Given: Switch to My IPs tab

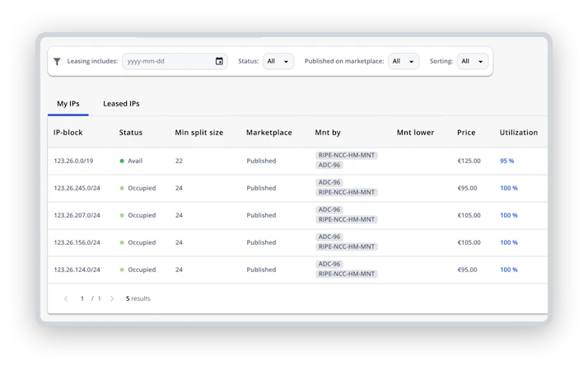Looking at the screenshot, I should [68, 104].
